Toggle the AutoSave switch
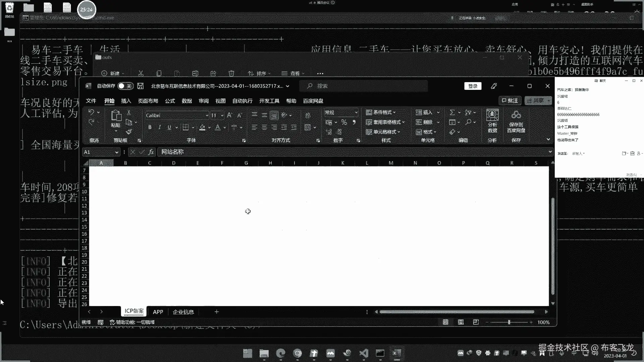The image size is (644, 362). point(125,86)
